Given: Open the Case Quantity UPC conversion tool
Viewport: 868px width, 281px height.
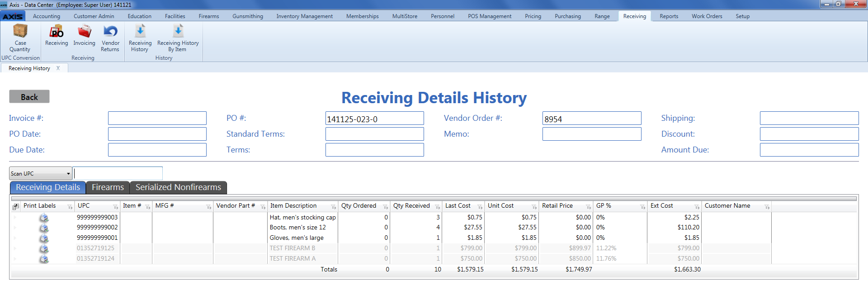Looking at the screenshot, I should pyautogui.click(x=20, y=38).
